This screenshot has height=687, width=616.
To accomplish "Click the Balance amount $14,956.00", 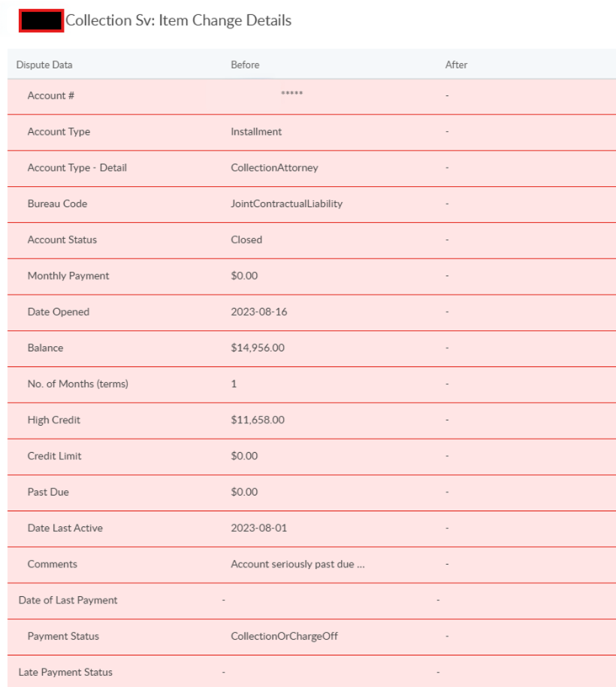I will click(258, 348).
